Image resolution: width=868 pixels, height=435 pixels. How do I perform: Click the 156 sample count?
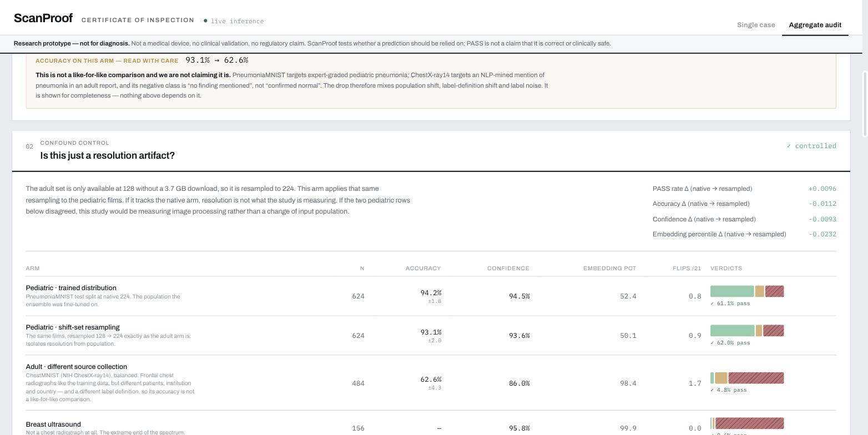point(359,428)
